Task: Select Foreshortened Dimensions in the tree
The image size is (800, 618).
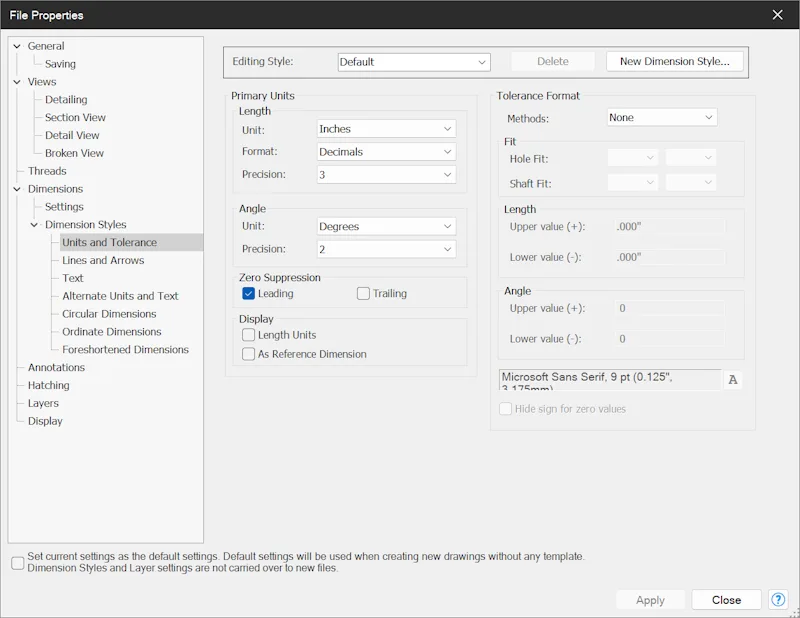Action: (126, 350)
